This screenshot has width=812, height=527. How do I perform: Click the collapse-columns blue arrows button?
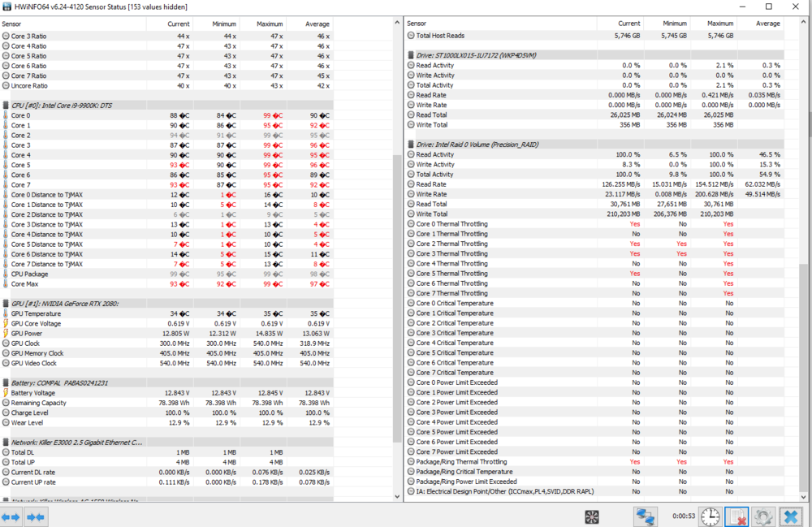tap(36, 516)
